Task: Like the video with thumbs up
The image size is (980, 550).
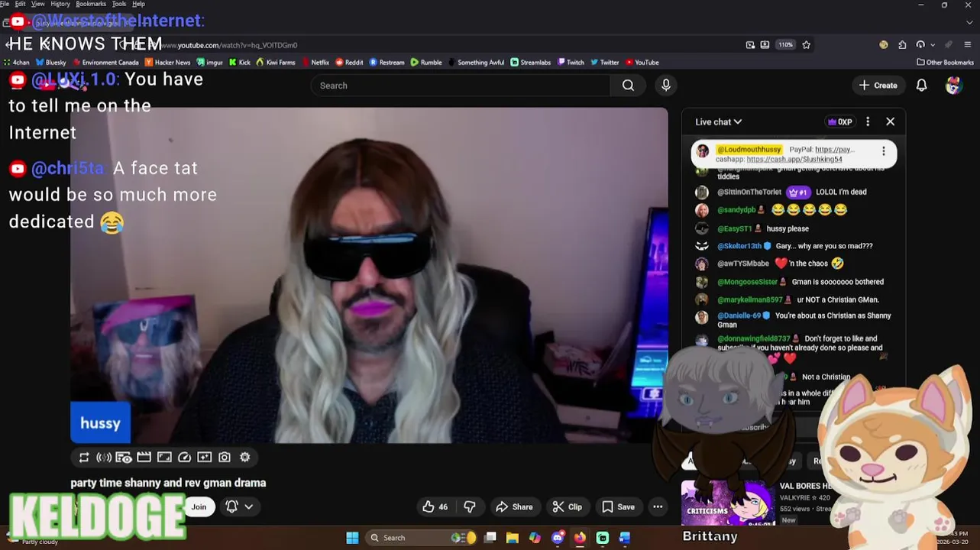Action: [435, 506]
